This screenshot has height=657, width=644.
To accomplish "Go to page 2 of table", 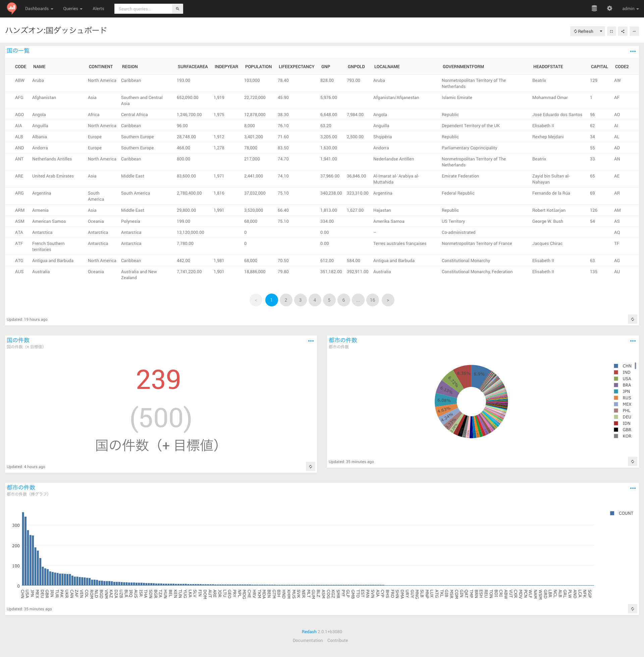I will [x=285, y=300].
